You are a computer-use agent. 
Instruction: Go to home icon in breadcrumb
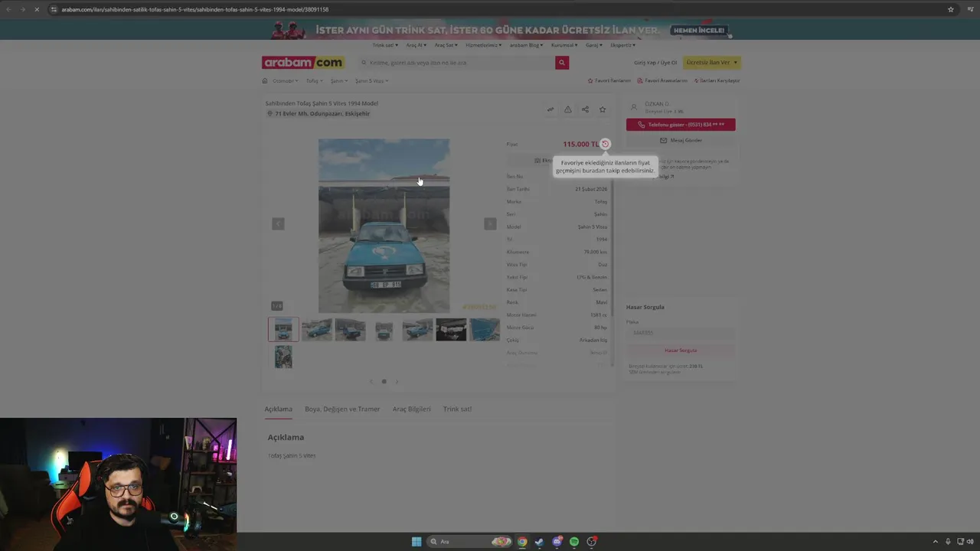(265, 80)
